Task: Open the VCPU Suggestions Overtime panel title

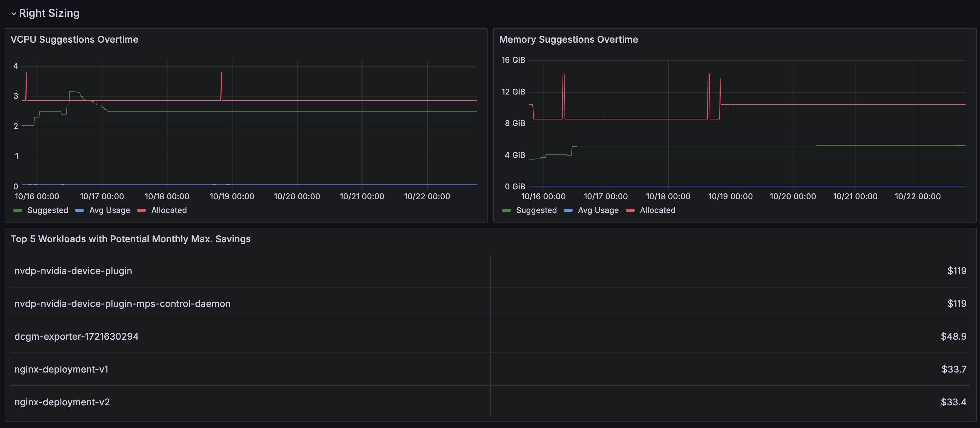Action: (74, 39)
